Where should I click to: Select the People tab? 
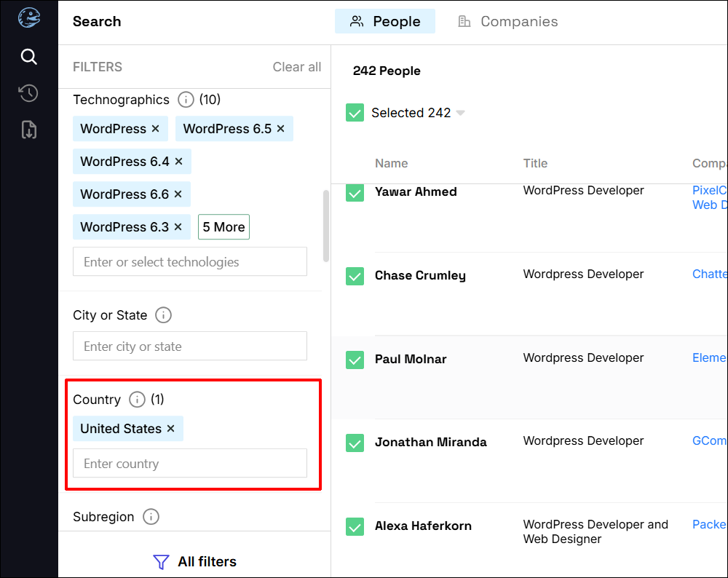point(384,21)
